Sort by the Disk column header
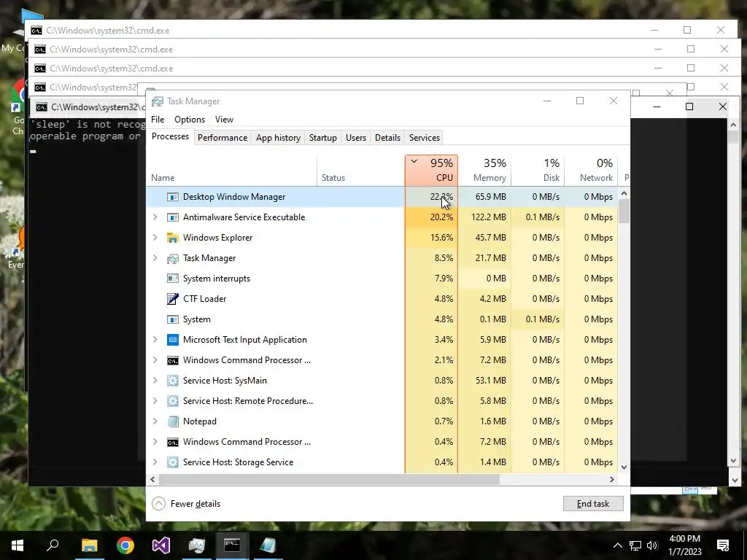This screenshot has width=747, height=560. pos(538,171)
